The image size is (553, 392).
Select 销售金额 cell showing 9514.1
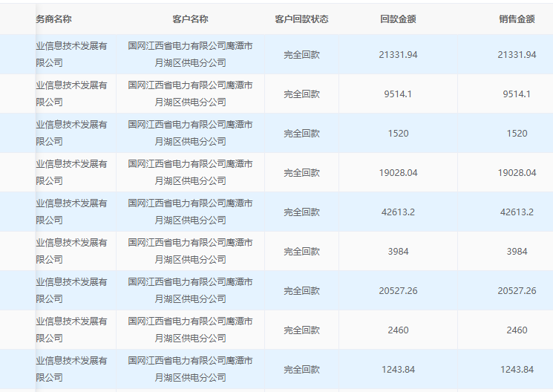tap(517, 94)
